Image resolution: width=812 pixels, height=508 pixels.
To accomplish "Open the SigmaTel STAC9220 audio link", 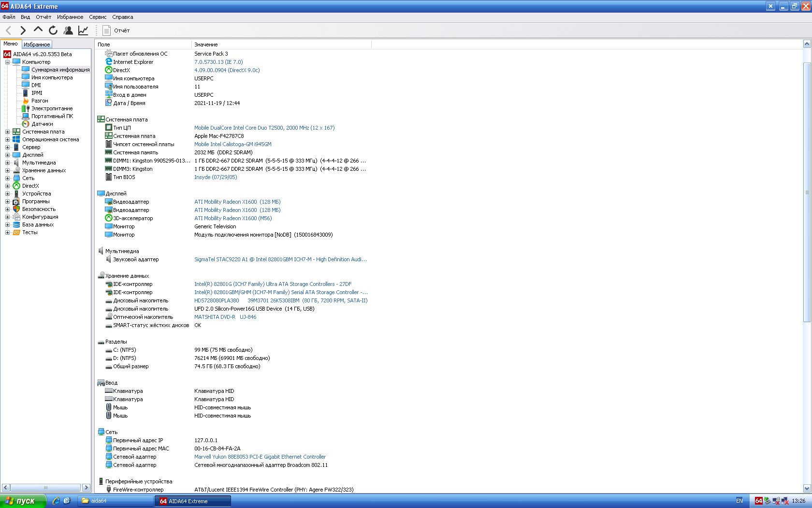I will (280, 259).
